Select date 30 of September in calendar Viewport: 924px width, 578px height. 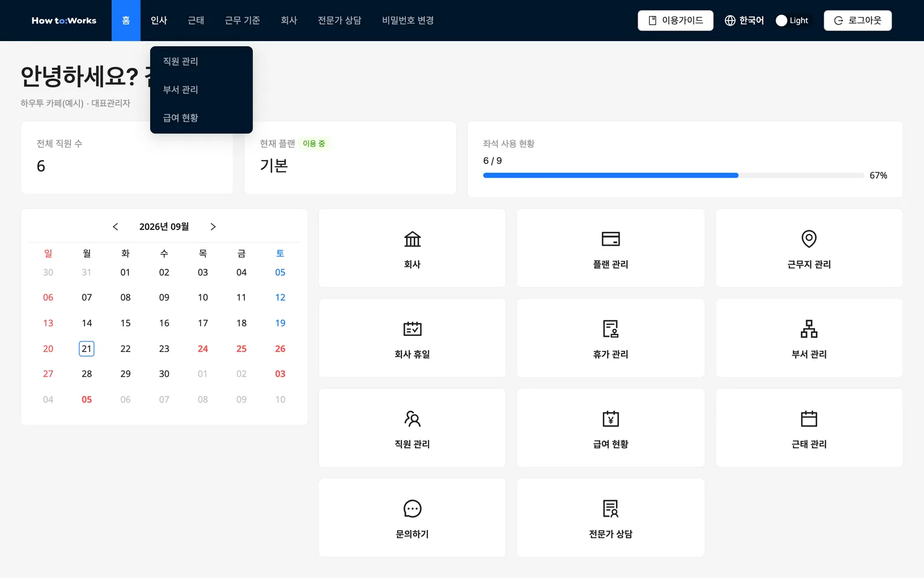tap(164, 374)
